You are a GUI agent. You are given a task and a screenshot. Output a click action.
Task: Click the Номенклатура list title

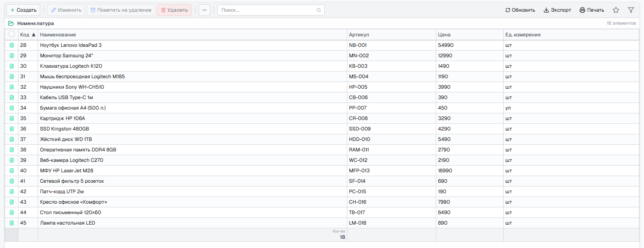point(36,23)
